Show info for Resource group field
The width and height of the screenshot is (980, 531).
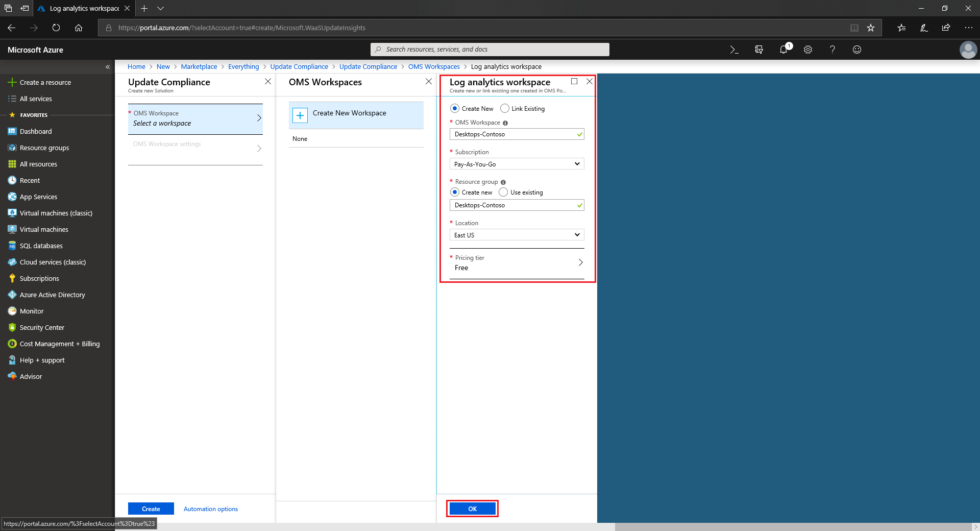click(x=503, y=182)
